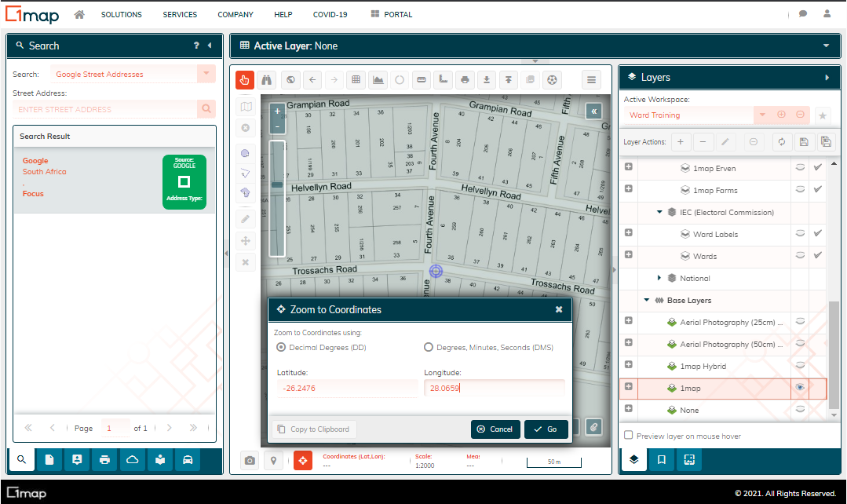Image resolution: width=847 pixels, height=504 pixels.
Task: Add a layer with the plus action
Action: [681, 142]
